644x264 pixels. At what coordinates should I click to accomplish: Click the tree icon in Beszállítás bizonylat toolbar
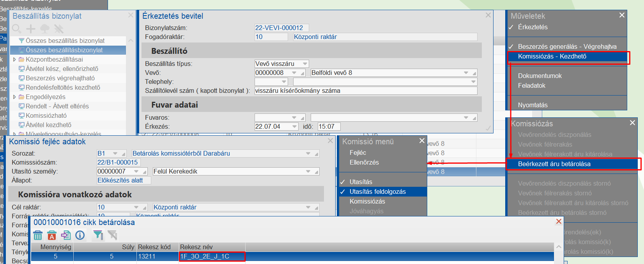point(45,28)
